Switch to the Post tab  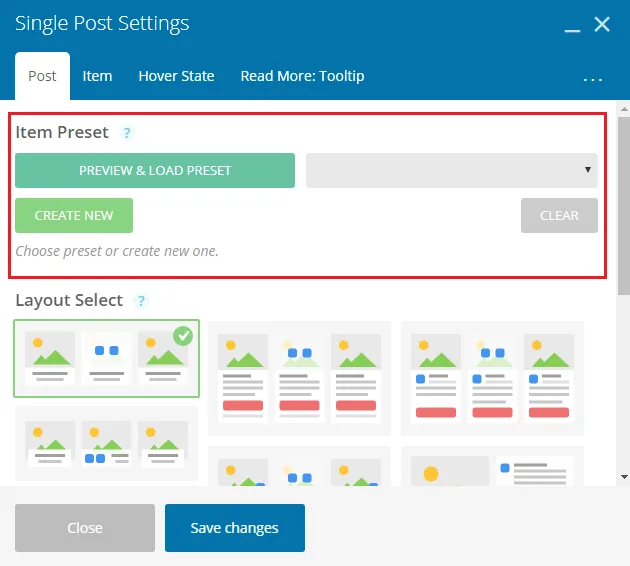click(x=42, y=76)
